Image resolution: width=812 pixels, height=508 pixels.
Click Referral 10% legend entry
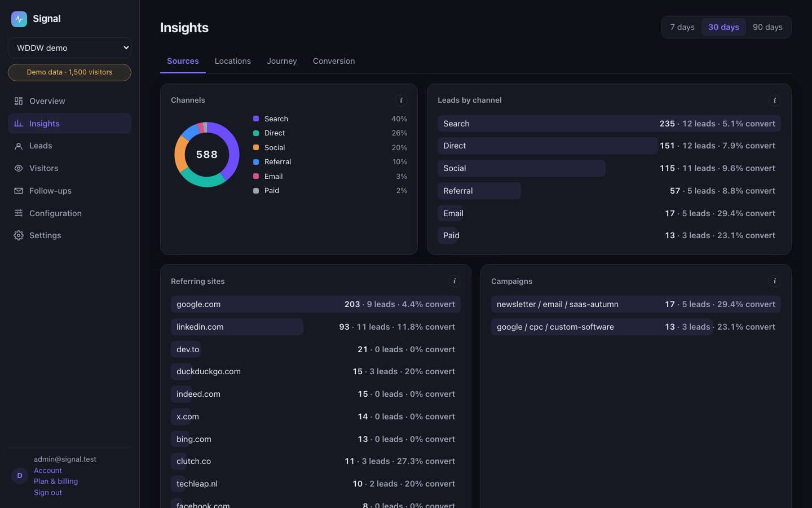click(x=330, y=162)
